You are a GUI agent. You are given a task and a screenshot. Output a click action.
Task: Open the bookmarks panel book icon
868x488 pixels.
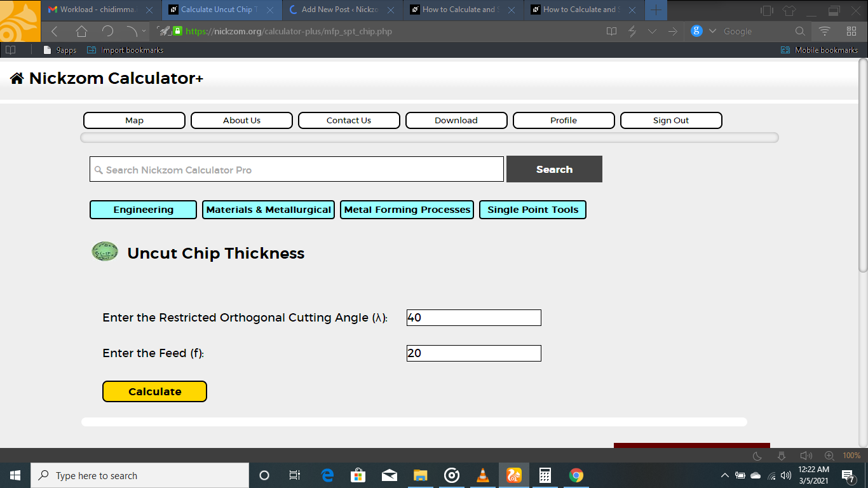click(11, 50)
